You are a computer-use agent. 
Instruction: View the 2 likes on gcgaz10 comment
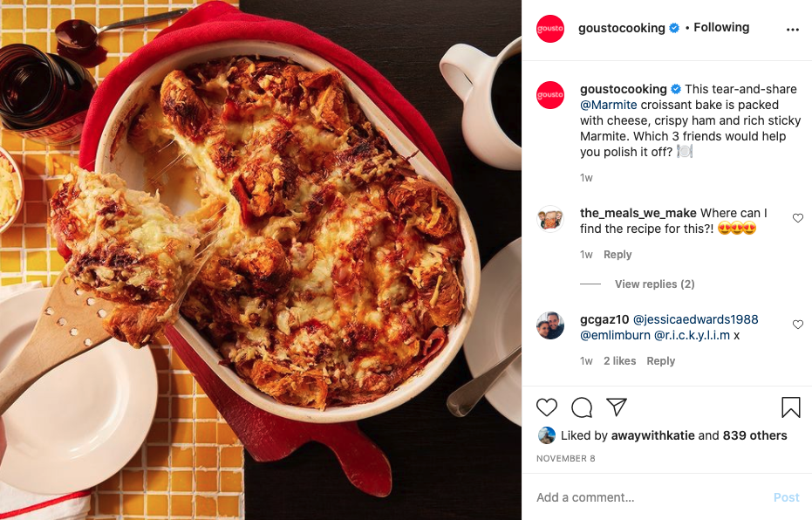point(620,361)
